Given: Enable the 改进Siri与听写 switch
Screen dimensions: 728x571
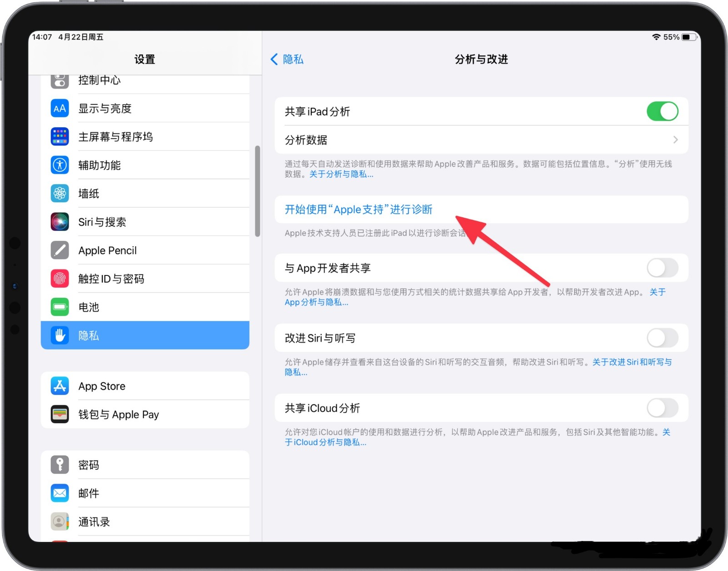Looking at the screenshot, I should pyautogui.click(x=662, y=338).
